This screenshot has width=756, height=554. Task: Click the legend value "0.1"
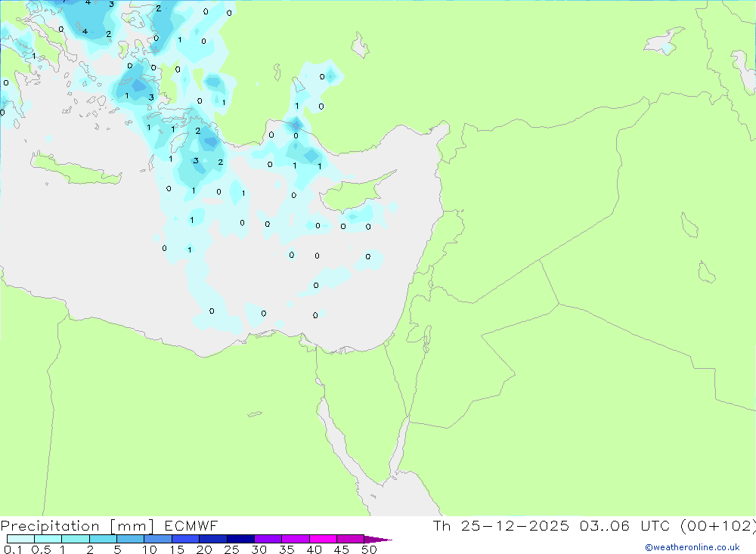click(x=13, y=549)
